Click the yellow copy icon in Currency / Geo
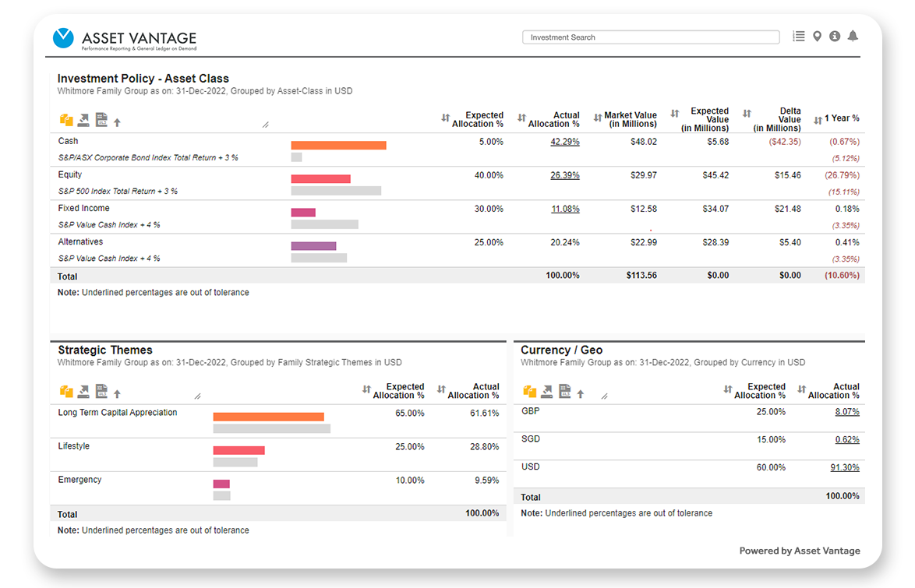The width and height of the screenshot is (915, 588). point(530,392)
